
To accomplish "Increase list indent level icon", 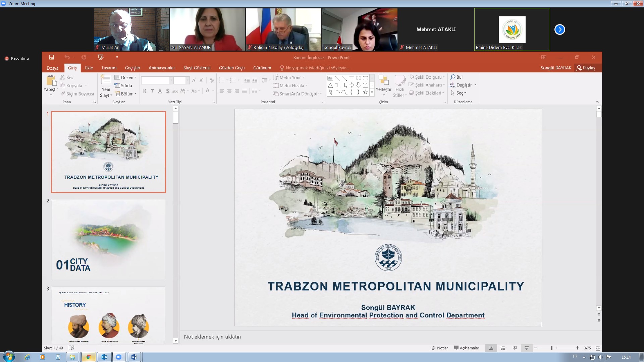I will [255, 80].
